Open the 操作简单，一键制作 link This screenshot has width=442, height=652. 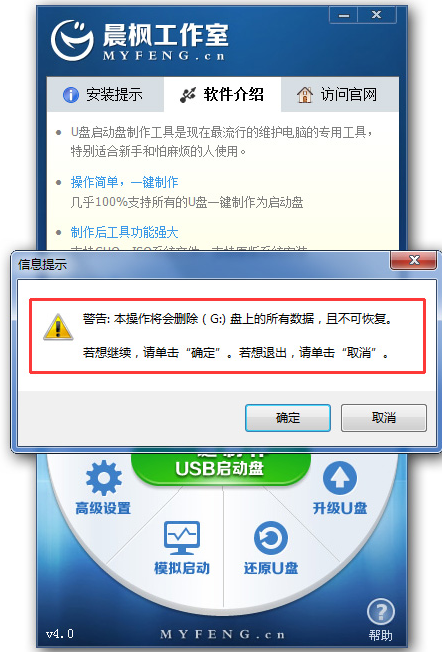pos(124,182)
